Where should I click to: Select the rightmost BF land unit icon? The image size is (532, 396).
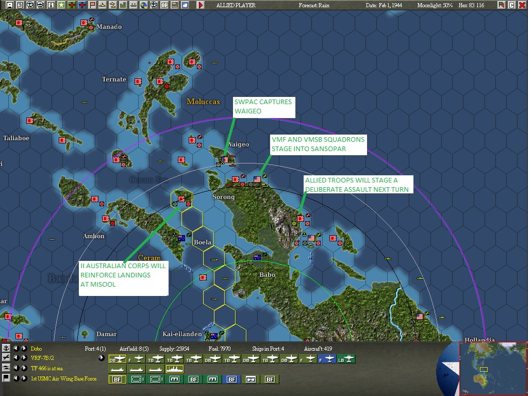(270, 379)
